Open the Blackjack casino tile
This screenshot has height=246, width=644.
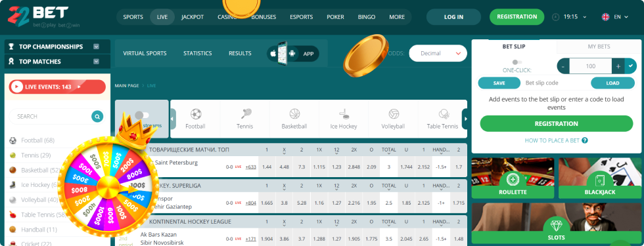[600, 178]
